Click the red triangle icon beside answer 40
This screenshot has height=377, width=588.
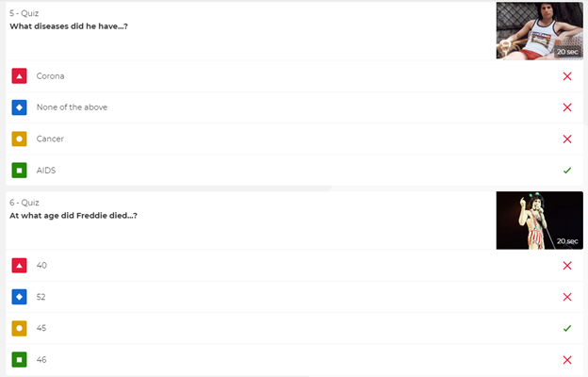pos(20,266)
